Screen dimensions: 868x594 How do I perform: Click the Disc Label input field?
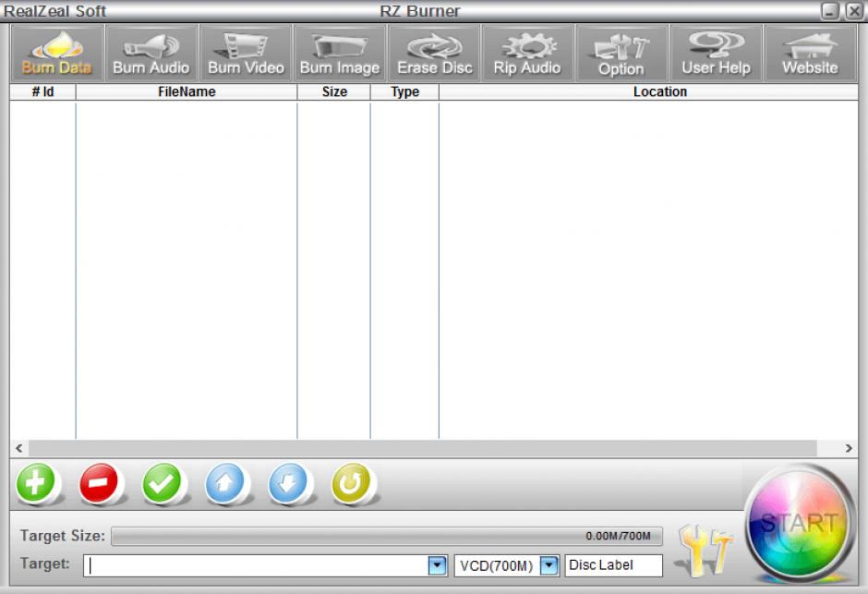[614, 565]
